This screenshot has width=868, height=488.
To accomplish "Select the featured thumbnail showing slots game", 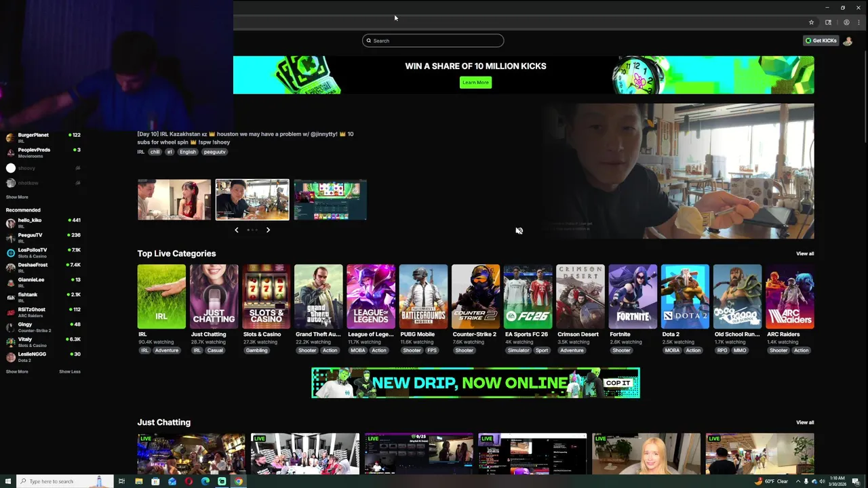I will click(330, 200).
